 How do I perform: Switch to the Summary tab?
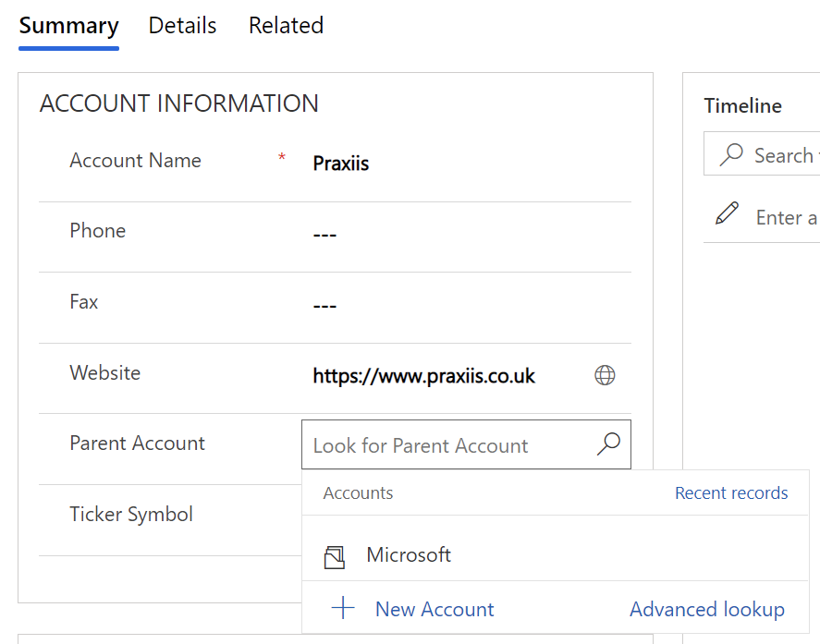point(68,26)
